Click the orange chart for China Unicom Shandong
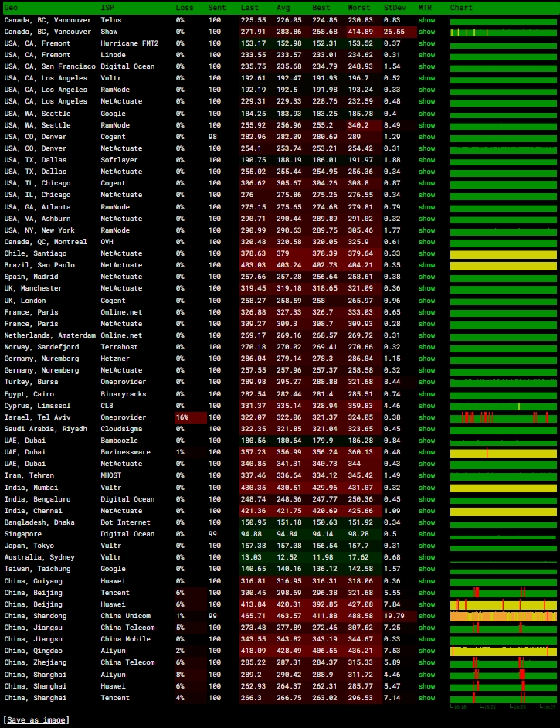Viewport: 560px width, 728px height. pos(503,616)
